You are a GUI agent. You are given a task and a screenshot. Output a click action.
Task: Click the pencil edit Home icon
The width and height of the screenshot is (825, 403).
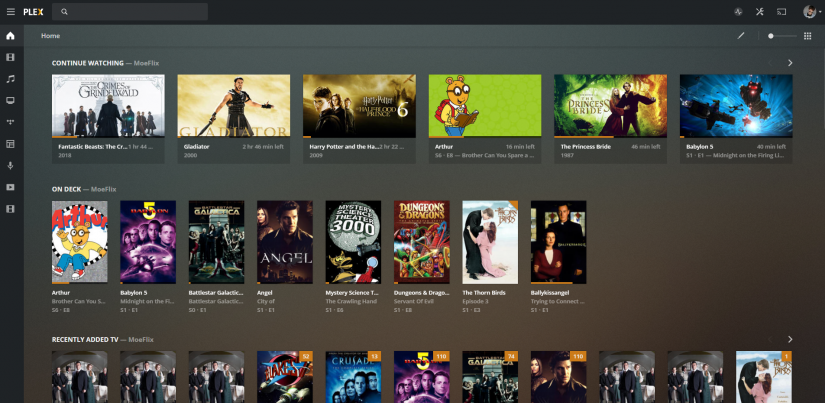click(741, 36)
